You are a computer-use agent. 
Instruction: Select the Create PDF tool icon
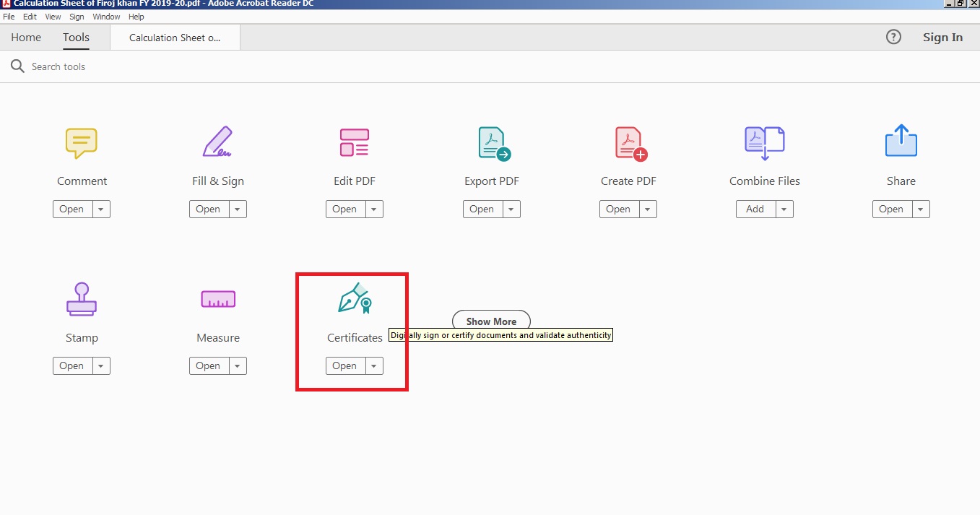(628, 143)
